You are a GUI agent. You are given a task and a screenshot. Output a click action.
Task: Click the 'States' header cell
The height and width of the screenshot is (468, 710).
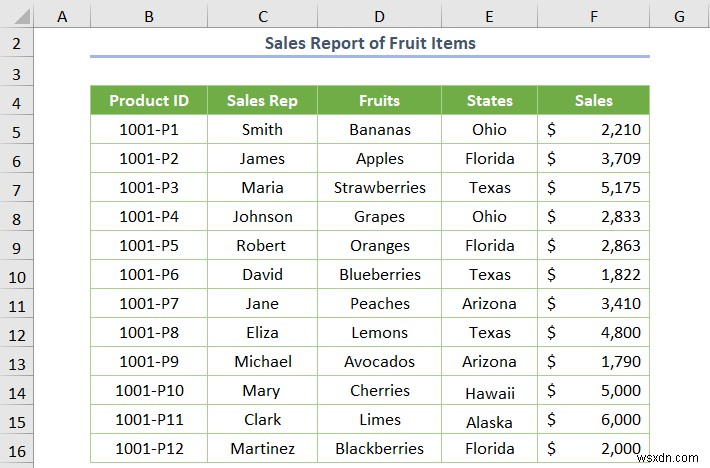pos(490,101)
